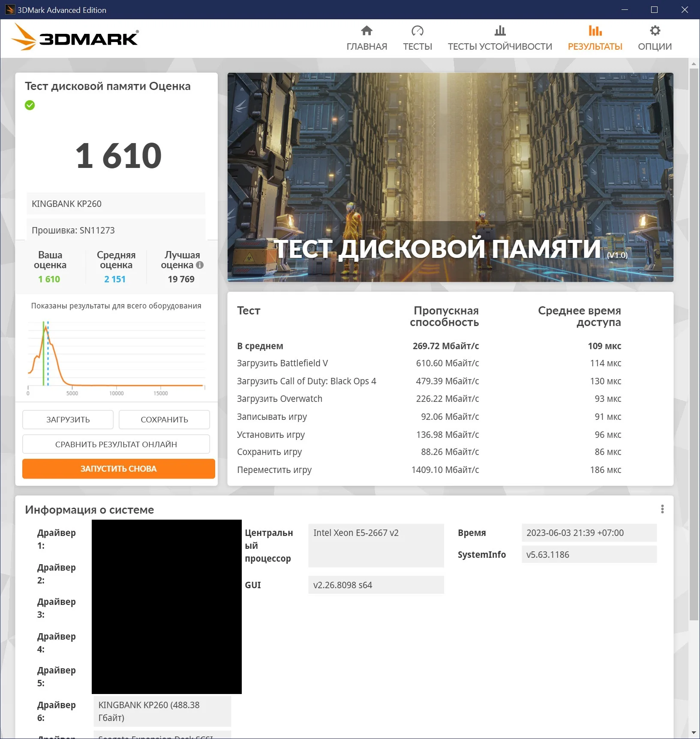
Task: Click the 269.72 Мбайт/с average throughput value
Action: 446,346
